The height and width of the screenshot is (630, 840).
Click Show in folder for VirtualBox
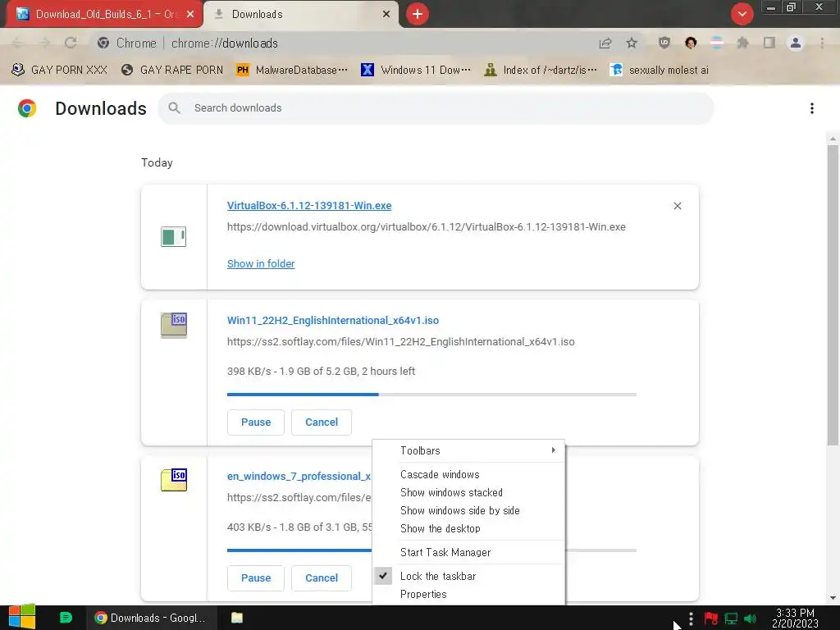pos(261,263)
